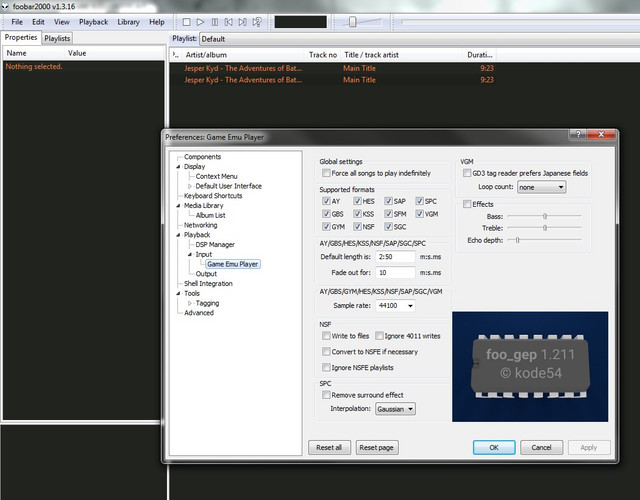
Task: Cancel the preferences dialog
Action: 542,447
